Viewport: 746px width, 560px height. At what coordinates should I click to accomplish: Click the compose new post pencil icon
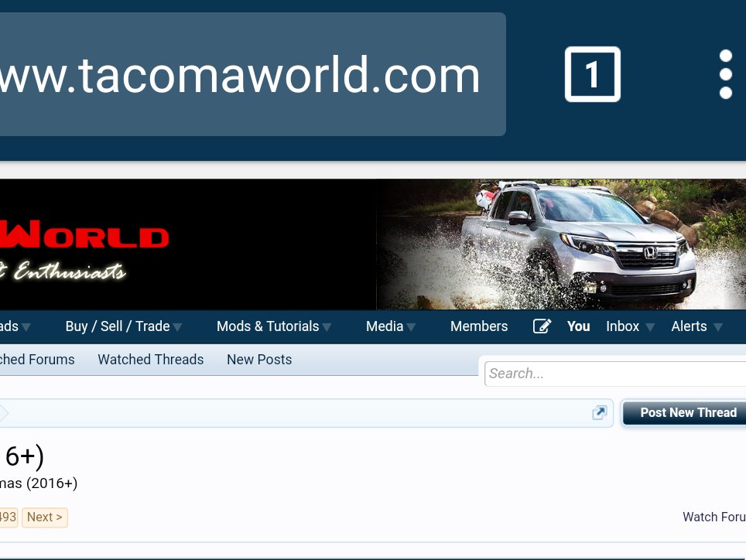542,326
